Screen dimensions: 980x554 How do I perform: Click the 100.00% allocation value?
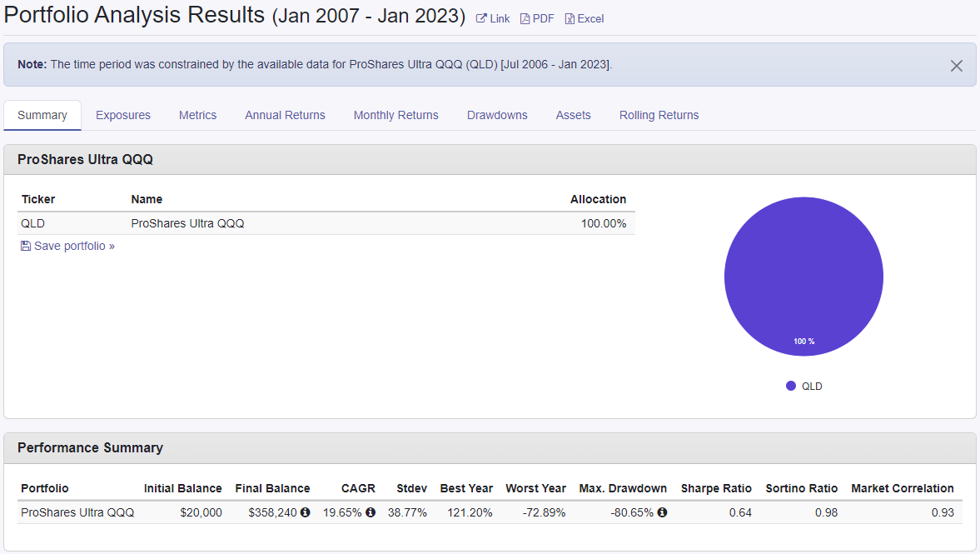[x=603, y=223]
